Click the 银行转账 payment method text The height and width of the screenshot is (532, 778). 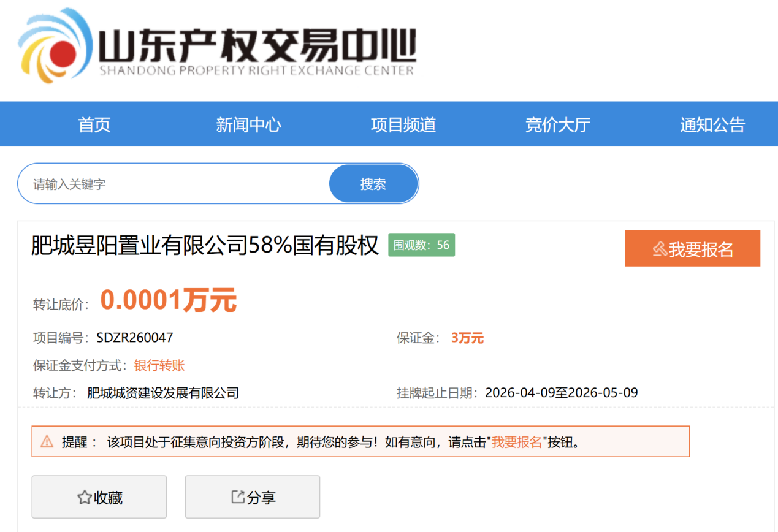pyautogui.click(x=159, y=366)
